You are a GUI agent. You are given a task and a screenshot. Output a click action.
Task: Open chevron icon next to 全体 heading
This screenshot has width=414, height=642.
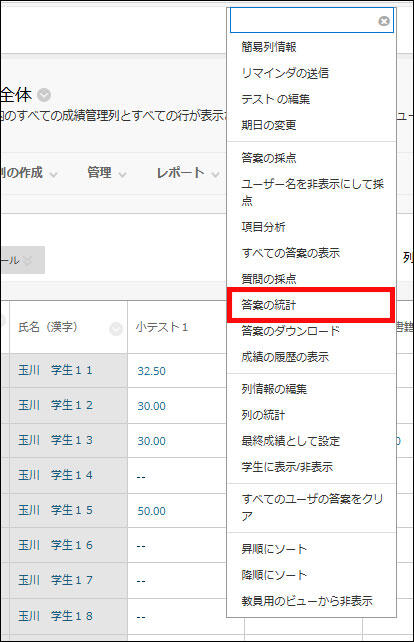(x=44, y=95)
